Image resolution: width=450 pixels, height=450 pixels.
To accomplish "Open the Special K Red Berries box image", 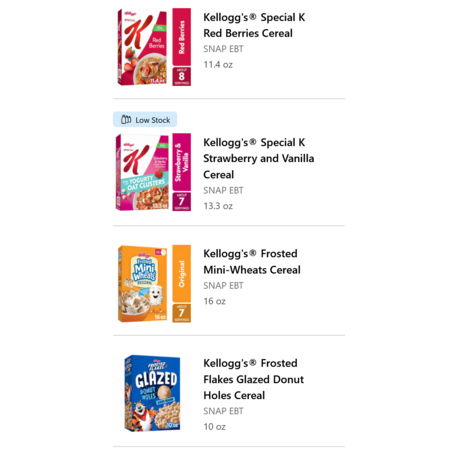I will coord(142,47).
